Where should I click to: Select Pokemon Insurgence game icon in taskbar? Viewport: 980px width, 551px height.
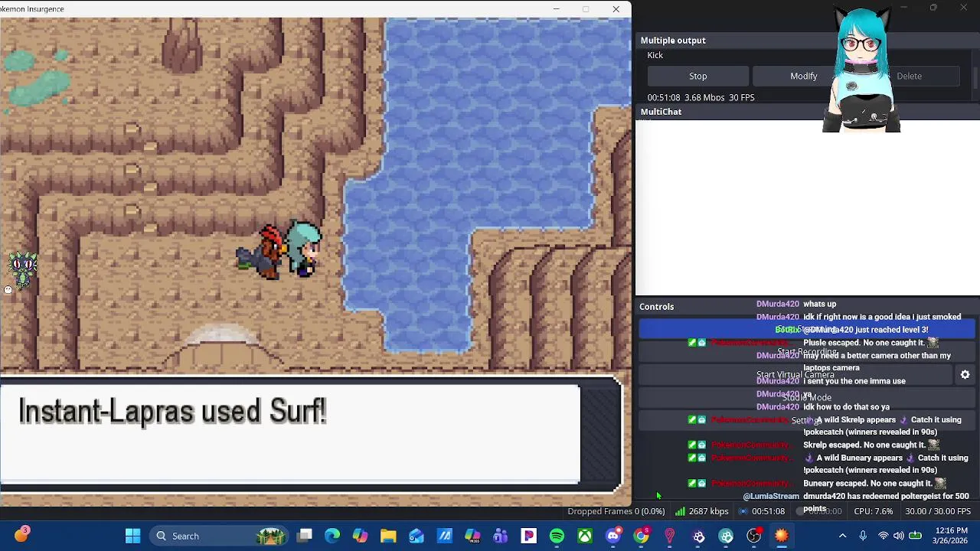tap(782, 536)
